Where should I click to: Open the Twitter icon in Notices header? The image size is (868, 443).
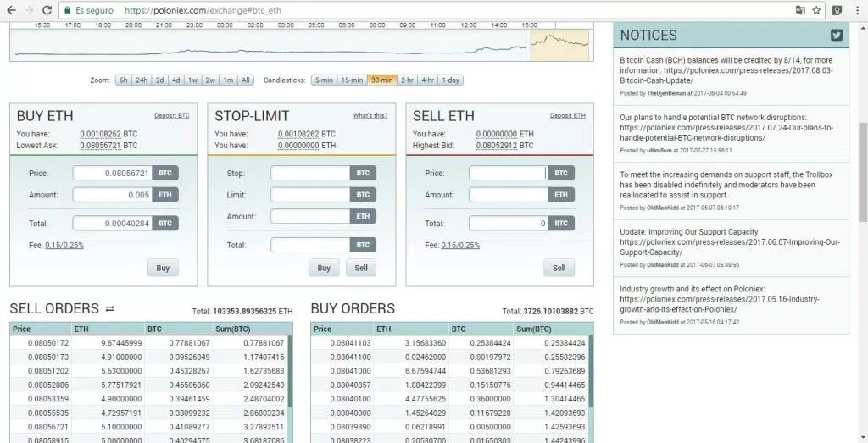[837, 35]
